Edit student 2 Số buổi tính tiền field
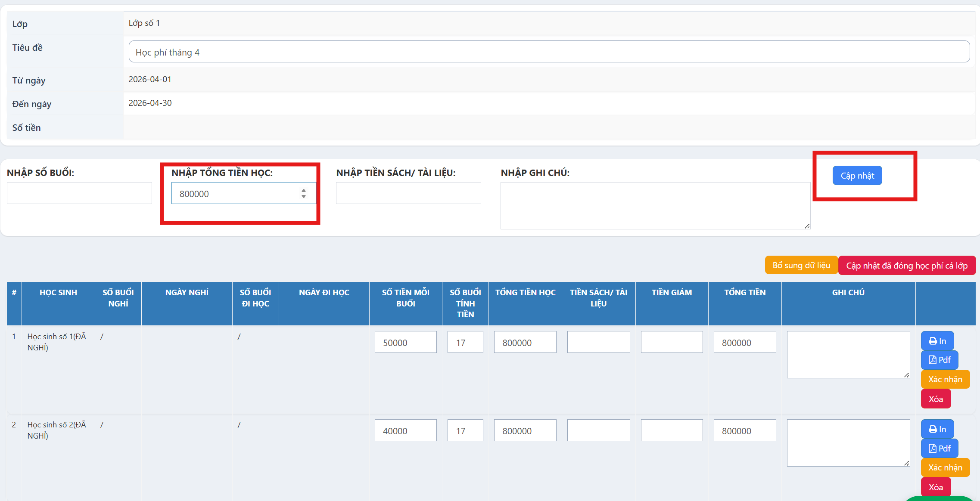The image size is (980, 501). (x=465, y=431)
